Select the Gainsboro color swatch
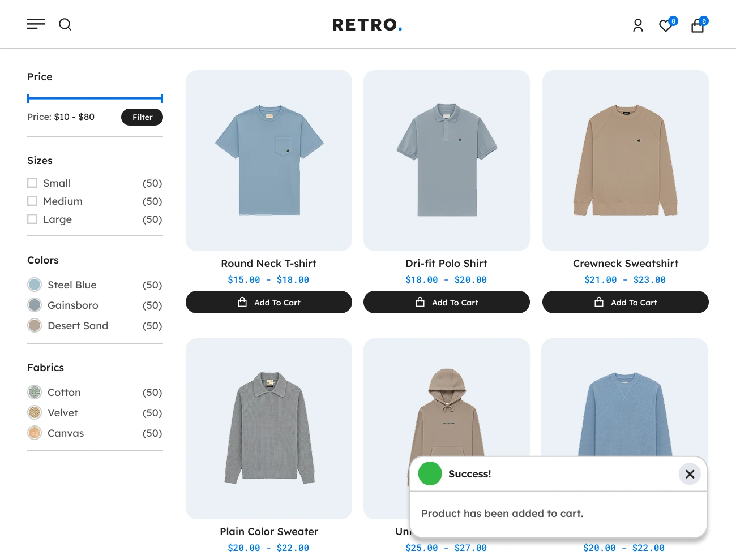This screenshot has height=560, width=736. click(x=35, y=305)
